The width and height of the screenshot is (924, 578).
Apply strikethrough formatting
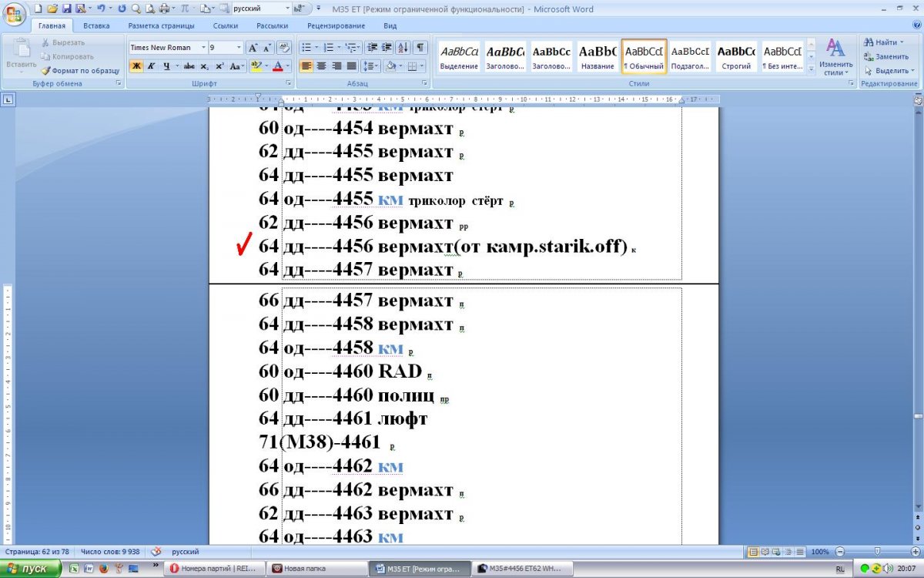189,66
